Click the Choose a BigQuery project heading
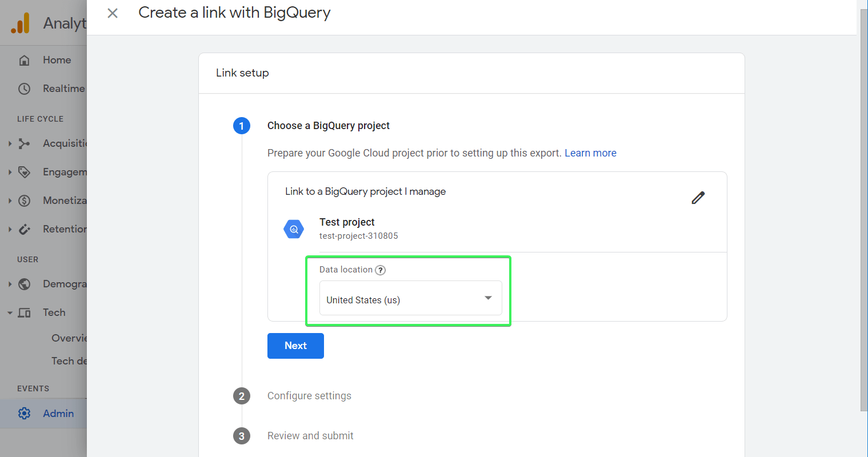The image size is (868, 457). [x=329, y=126]
